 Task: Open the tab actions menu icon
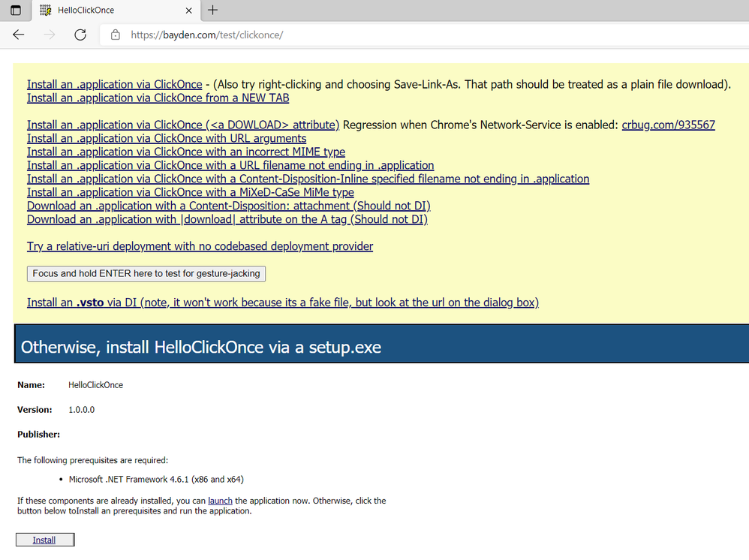pyautogui.click(x=16, y=10)
